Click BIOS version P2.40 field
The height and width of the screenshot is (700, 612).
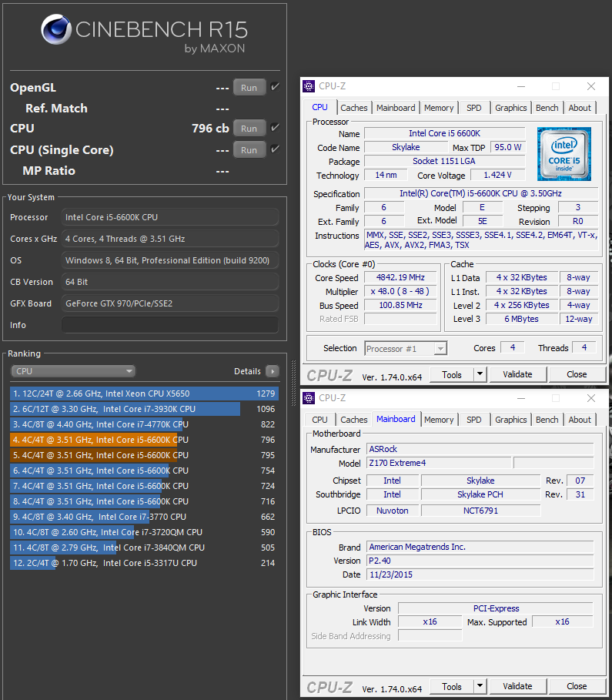pos(480,561)
